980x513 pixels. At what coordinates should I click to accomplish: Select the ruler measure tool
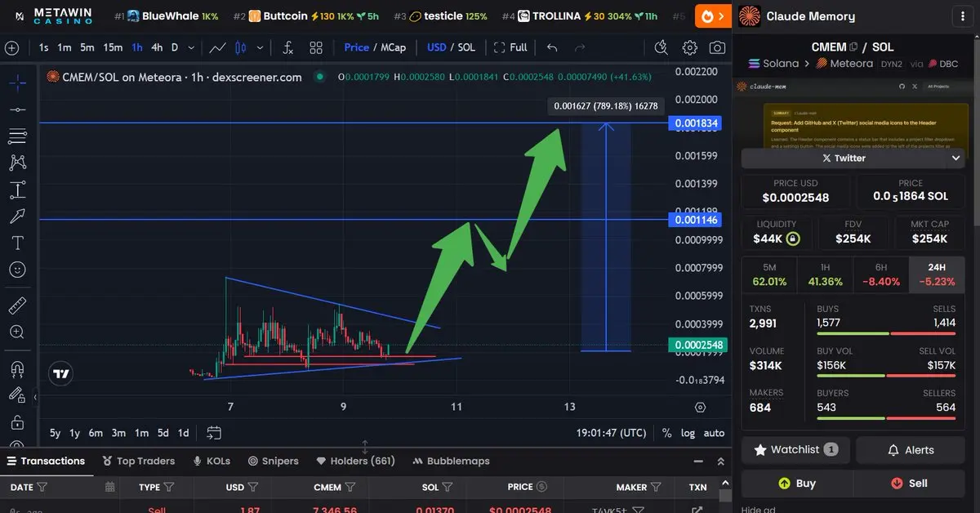pos(17,306)
